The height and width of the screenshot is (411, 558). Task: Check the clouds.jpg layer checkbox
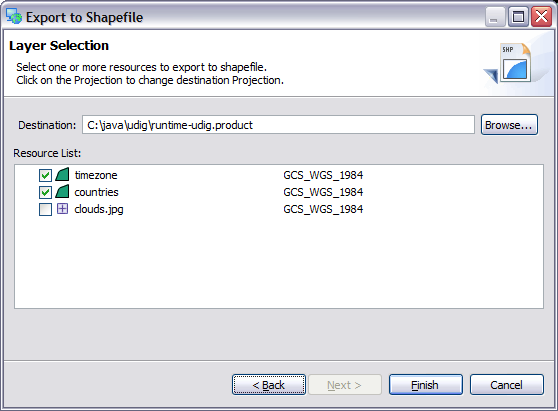[45, 209]
